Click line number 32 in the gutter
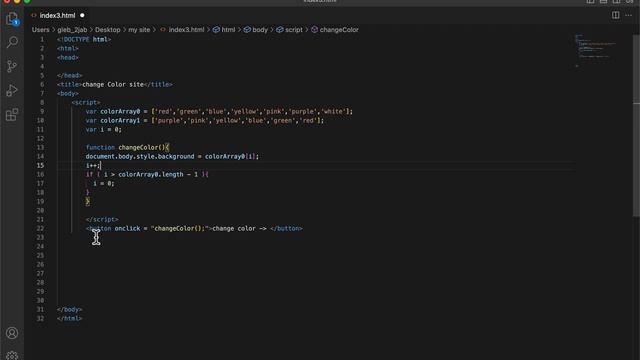 pos(40,318)
